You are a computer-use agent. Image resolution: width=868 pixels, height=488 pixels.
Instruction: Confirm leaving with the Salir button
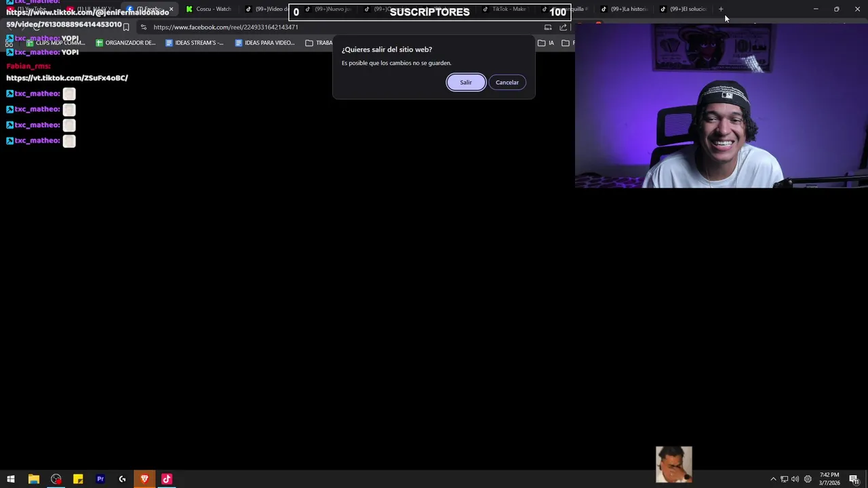[466, 82]
